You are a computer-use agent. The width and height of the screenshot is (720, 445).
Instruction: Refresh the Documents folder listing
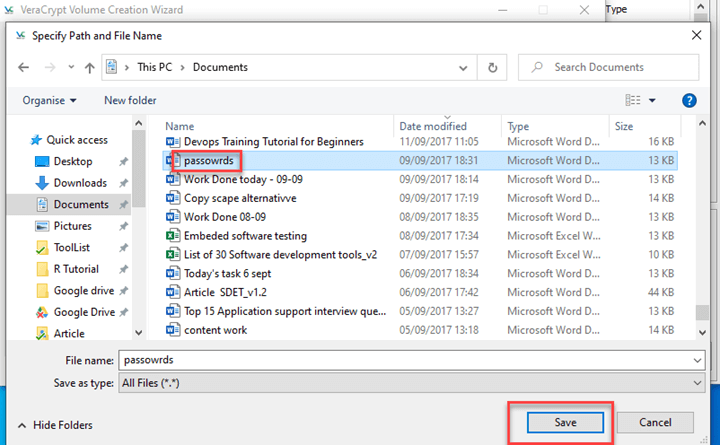pos(492,67)
